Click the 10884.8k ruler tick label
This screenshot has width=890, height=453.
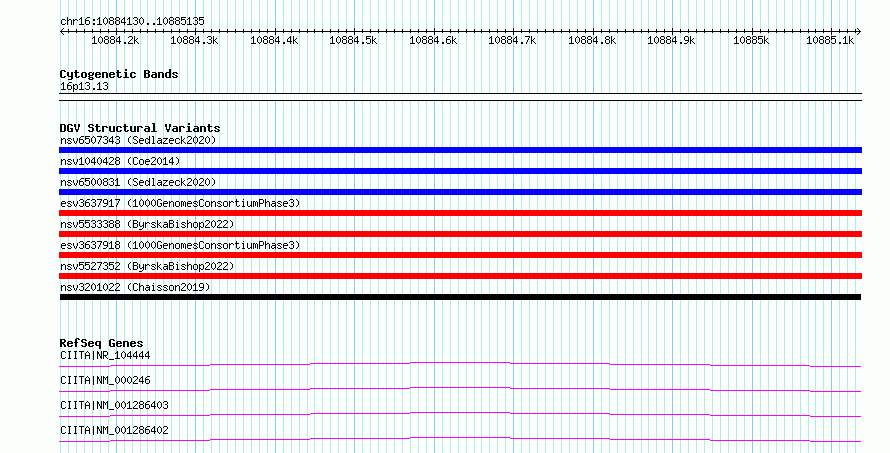(592, 40)
